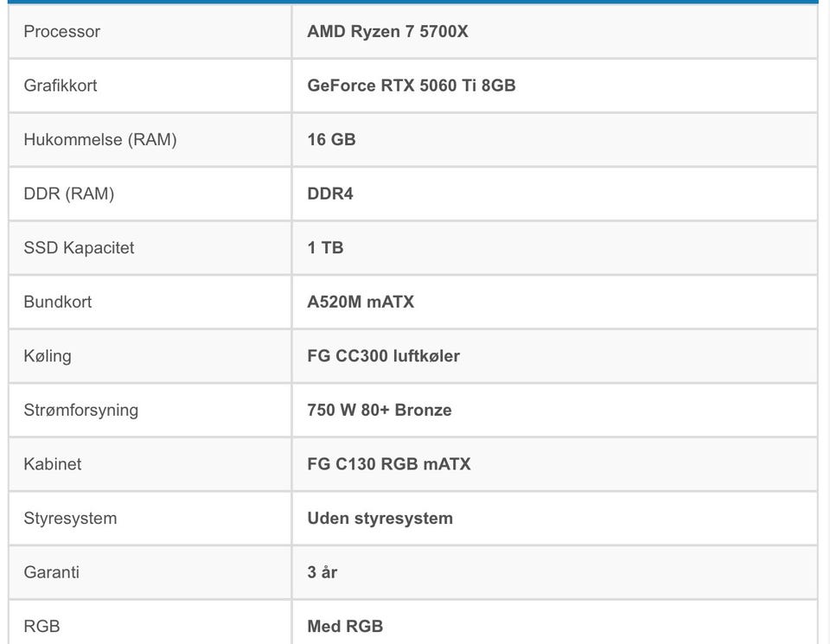Select 'GeForce RTX 5060 Ti 8GB' text
The width and height of the screenshot is (830, 644).
pyautogui.click(x=412, y=86)
